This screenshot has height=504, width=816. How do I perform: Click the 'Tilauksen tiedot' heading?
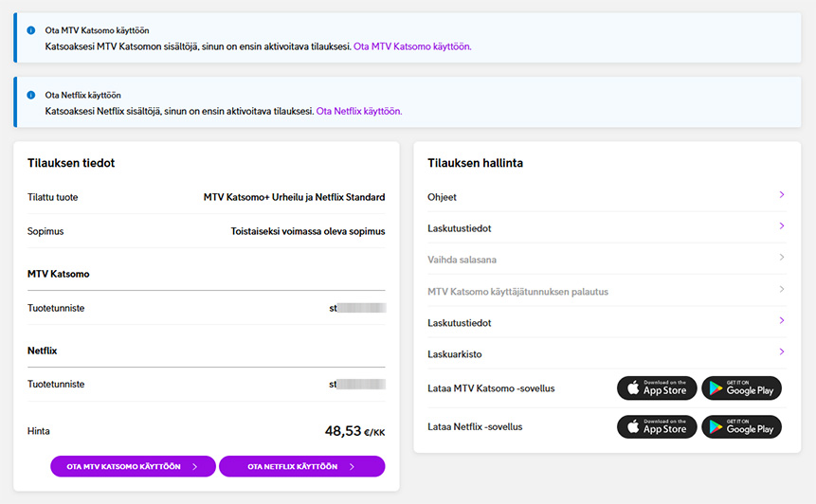point(71,163)
